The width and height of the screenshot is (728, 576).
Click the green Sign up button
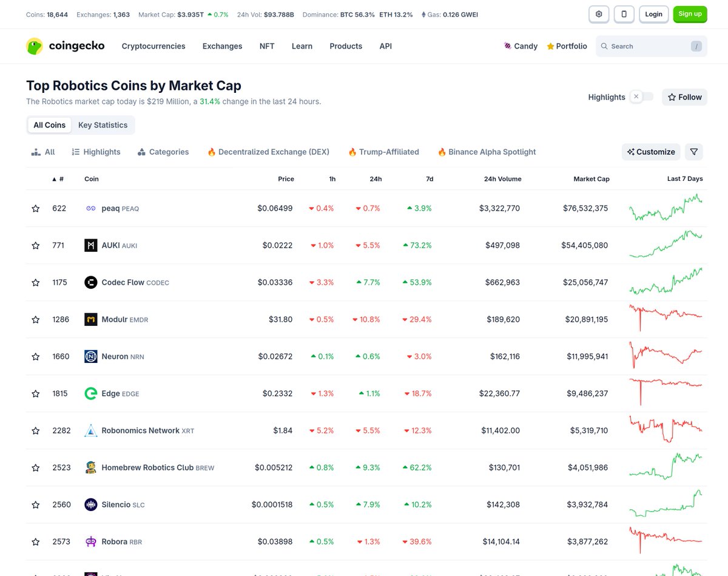point(690,14)
